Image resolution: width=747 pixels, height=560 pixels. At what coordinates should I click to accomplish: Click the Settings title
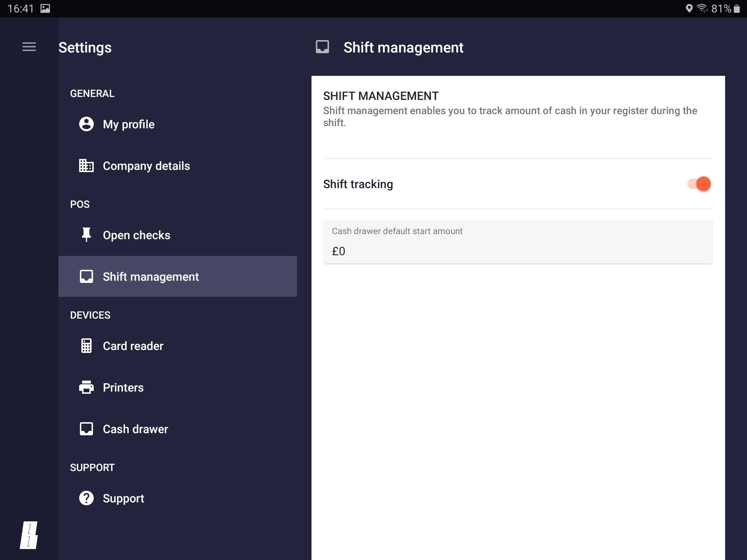(x=85, y=47)
